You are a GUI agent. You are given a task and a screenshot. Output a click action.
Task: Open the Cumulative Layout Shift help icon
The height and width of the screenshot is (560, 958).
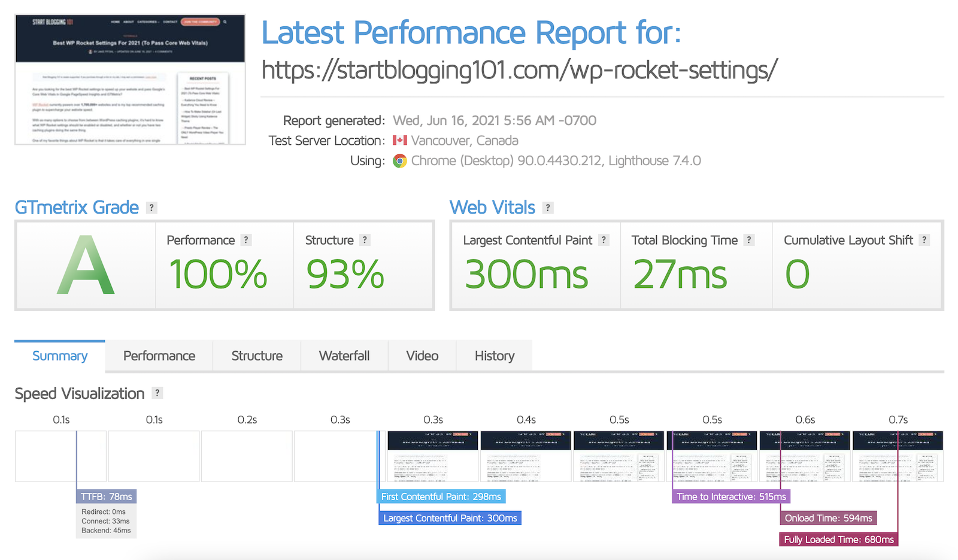(924, 240)
